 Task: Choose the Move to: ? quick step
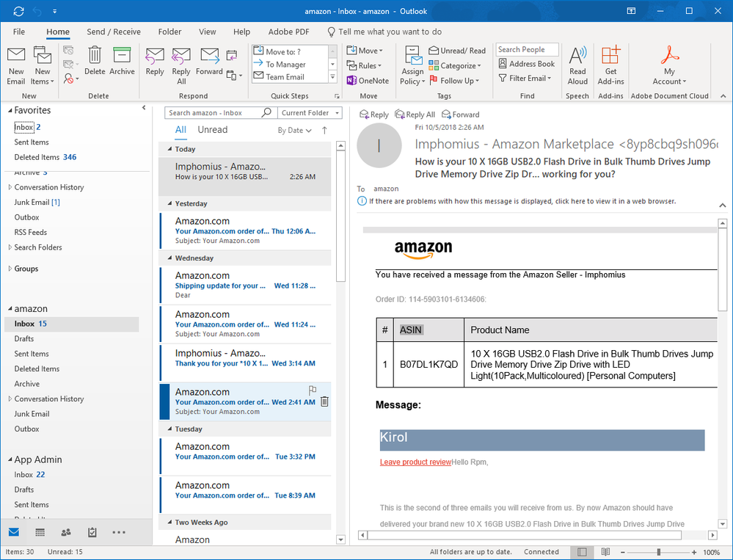[x=291, y=51]
